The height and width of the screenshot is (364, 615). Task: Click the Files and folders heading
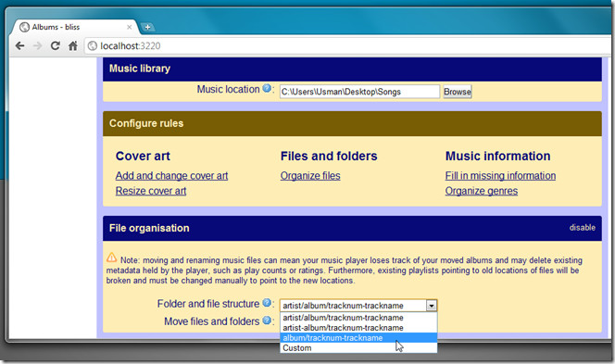click(329, 157)
